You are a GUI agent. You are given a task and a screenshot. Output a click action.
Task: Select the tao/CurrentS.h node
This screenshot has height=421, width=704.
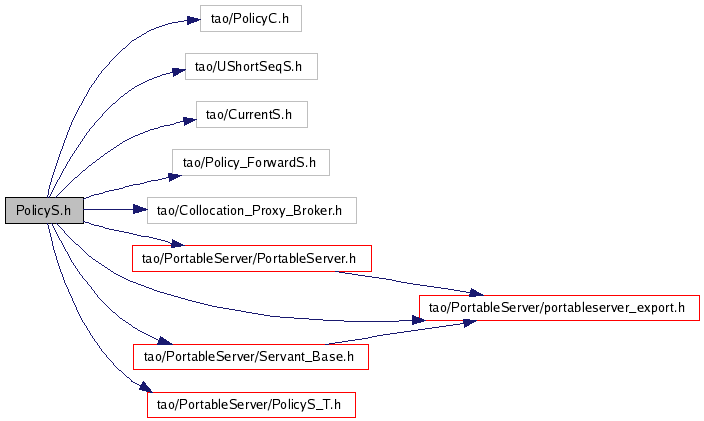pos(250,115)
